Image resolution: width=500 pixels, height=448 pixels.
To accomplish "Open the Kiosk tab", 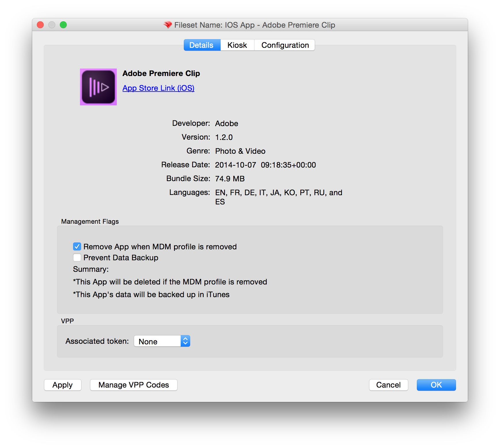I will coord(237,45).
